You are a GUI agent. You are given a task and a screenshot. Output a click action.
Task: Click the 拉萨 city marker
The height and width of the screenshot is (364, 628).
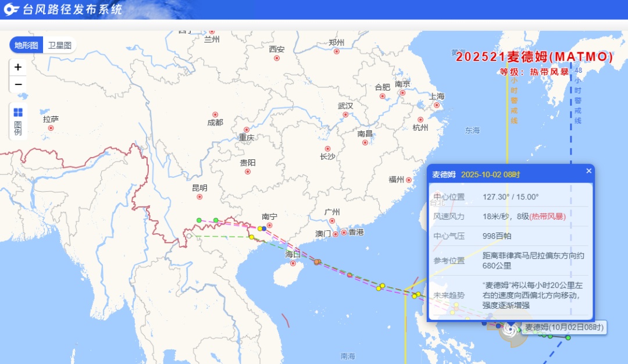pyautogui.click(x=51, y=128)
